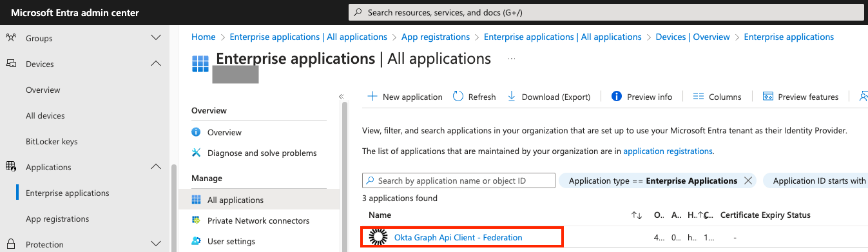Click the last Enterprise applications breadcrumb
Viewport: 868px width, 252px height.
pyautogui.click(x=789, y=37)
